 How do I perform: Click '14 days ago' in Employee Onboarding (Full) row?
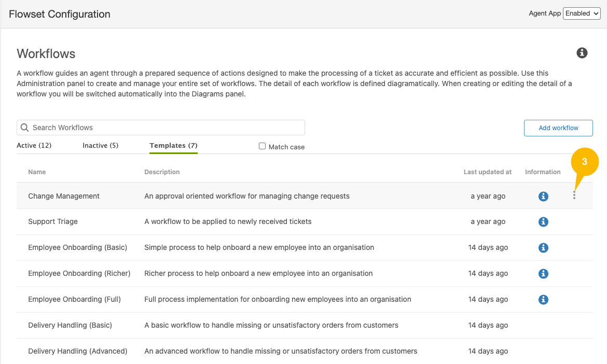coord(488,299)
